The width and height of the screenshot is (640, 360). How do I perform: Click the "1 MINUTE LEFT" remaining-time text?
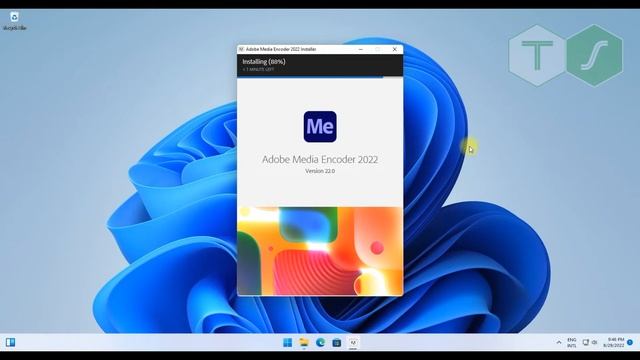[x=258, y=69]
